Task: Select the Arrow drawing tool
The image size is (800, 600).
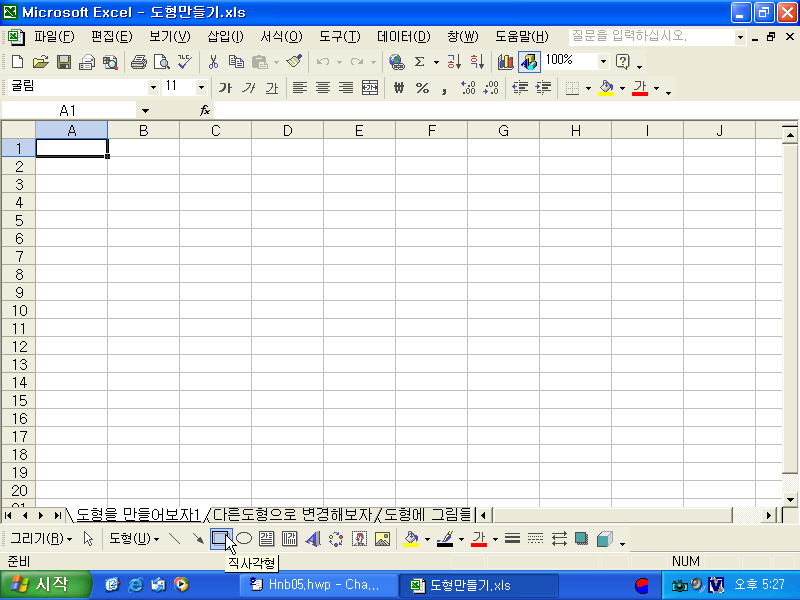Action: 197,539
